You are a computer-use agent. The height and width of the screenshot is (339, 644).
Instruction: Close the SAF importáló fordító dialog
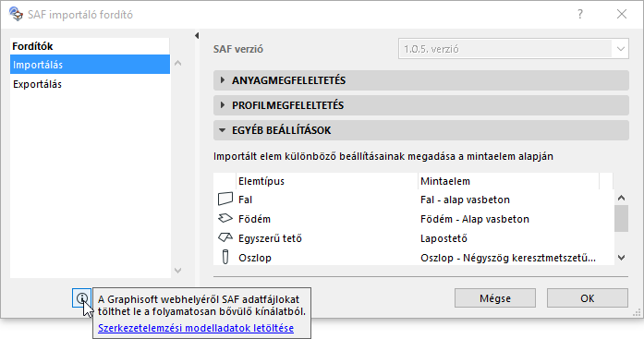click(x=622, y=14)
